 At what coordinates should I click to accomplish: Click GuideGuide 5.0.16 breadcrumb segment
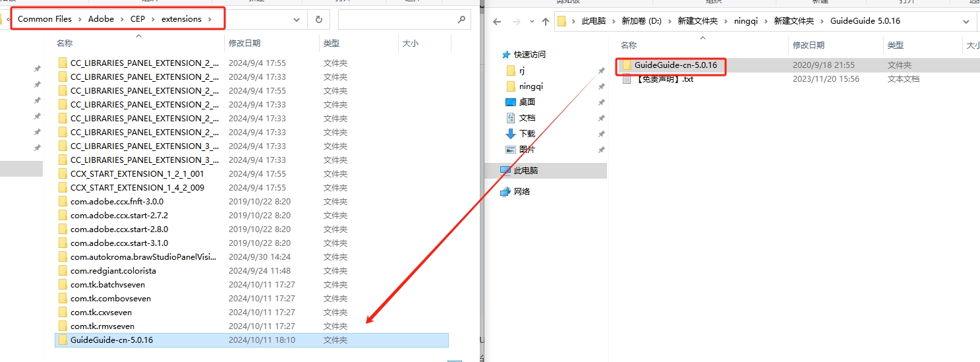pyautogui.click(x=865, y=21)
